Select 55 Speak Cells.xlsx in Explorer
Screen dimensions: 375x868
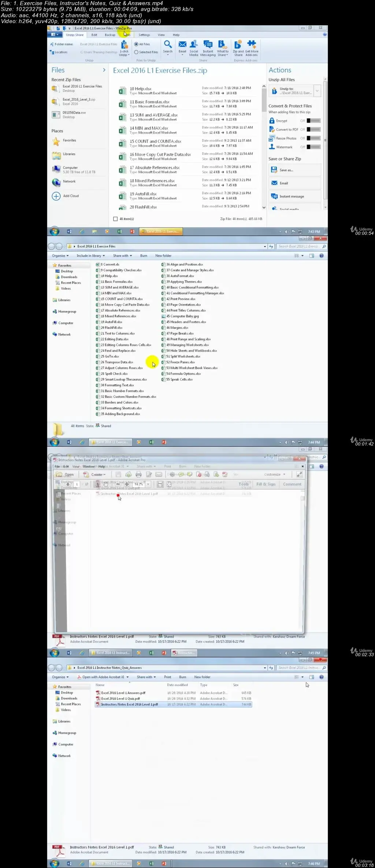coord(177,380)
